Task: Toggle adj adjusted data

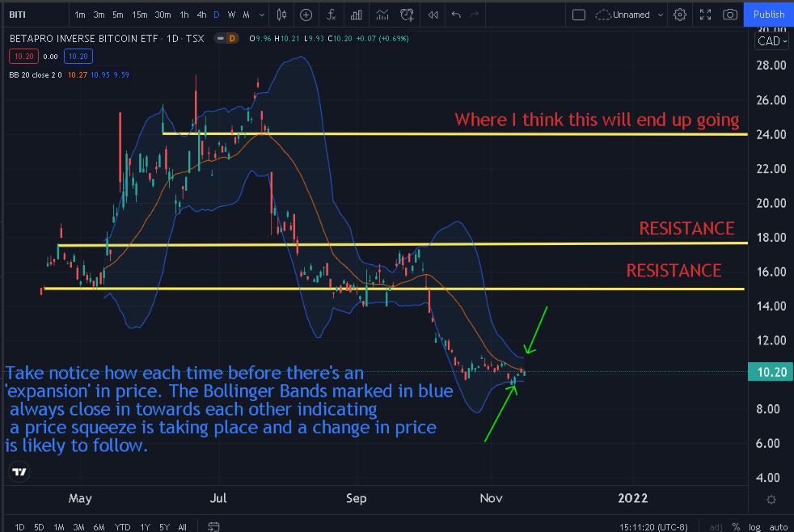Action: click(716, 527)
